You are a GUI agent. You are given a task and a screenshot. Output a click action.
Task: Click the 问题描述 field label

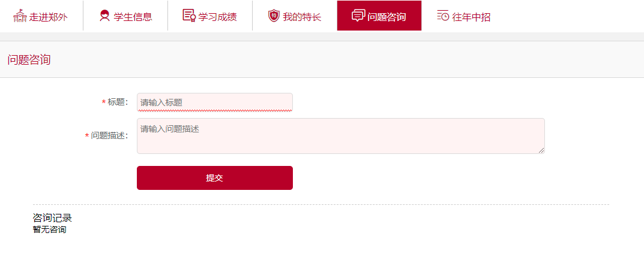pyautogui.click(x=109, y=136)
